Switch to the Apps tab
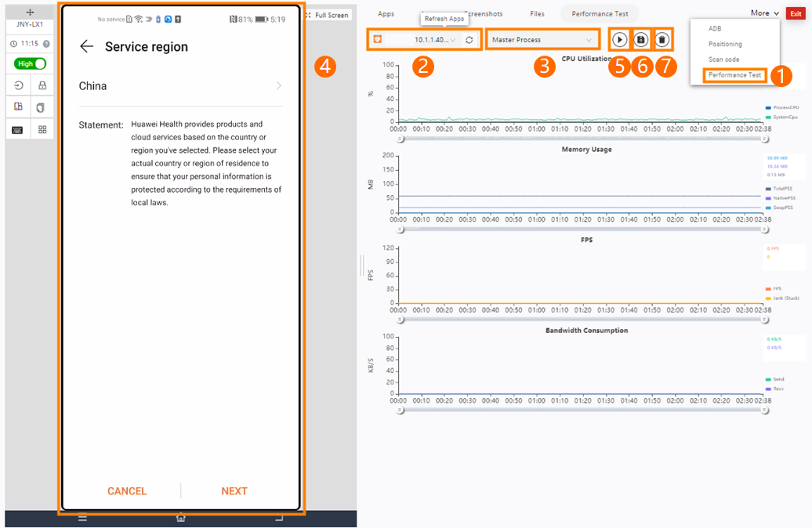Viewport: 812px width, 528px height. pyautogui.click(x=386, y=14)
